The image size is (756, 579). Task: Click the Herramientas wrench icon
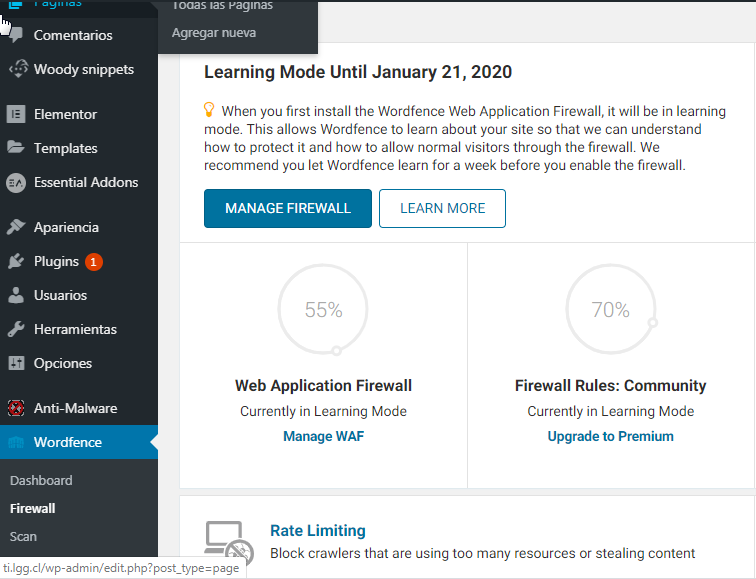pos(16,330)
